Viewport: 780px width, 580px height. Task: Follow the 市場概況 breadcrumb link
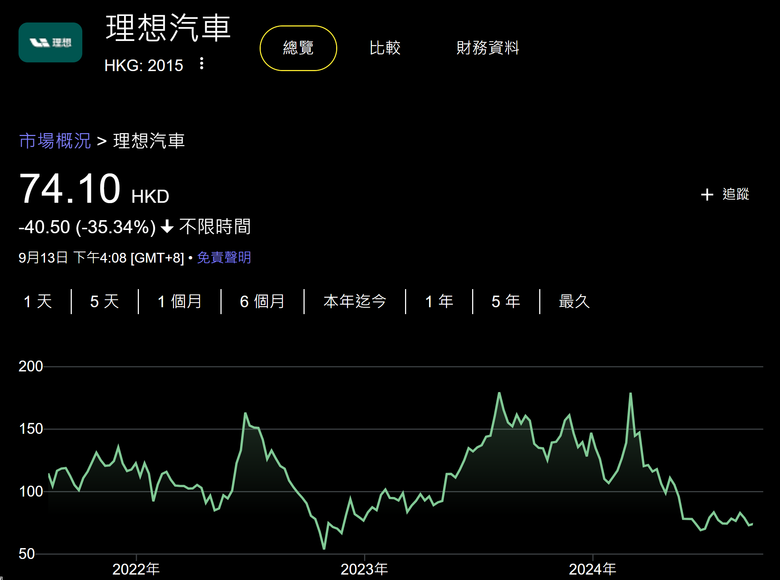(x=55, y=141)
